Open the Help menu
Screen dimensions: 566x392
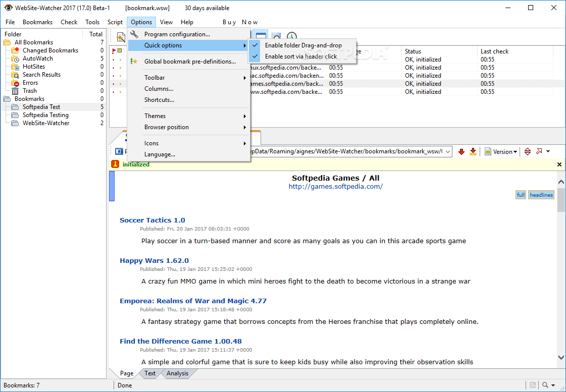click(187, 22)
